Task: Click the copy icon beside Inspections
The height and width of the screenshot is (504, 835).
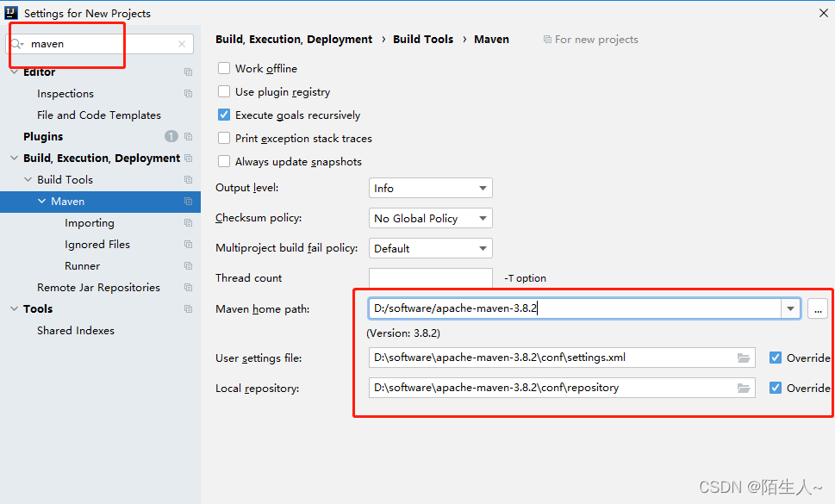Action: coord(188,94)
